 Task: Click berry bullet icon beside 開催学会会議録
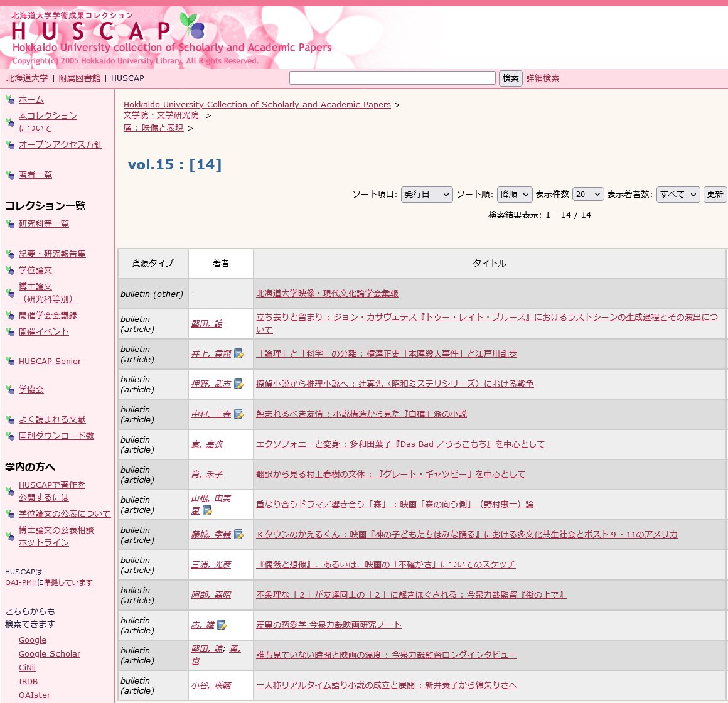pos(10,315)
